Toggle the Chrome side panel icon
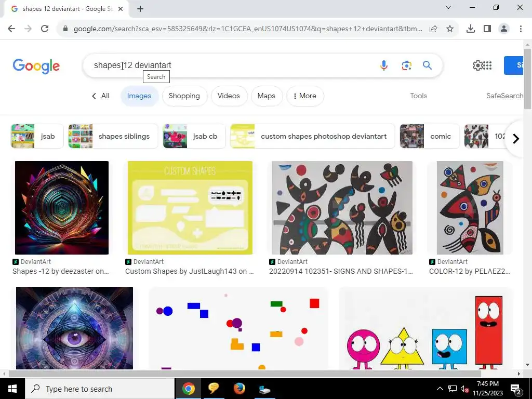Image resolution: width=532 pixels, height=399 pixels. point(487,29)
